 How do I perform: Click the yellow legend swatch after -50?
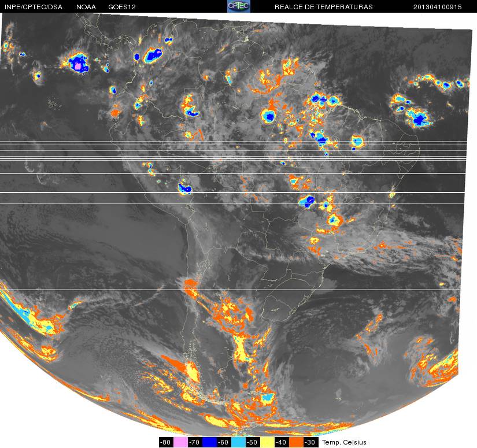pyautogui.click(x=267, y=442)
